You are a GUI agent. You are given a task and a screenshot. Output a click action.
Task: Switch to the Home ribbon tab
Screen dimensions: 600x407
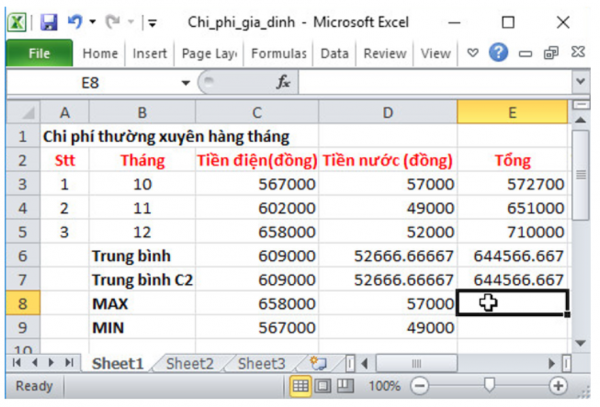point(100,54)
